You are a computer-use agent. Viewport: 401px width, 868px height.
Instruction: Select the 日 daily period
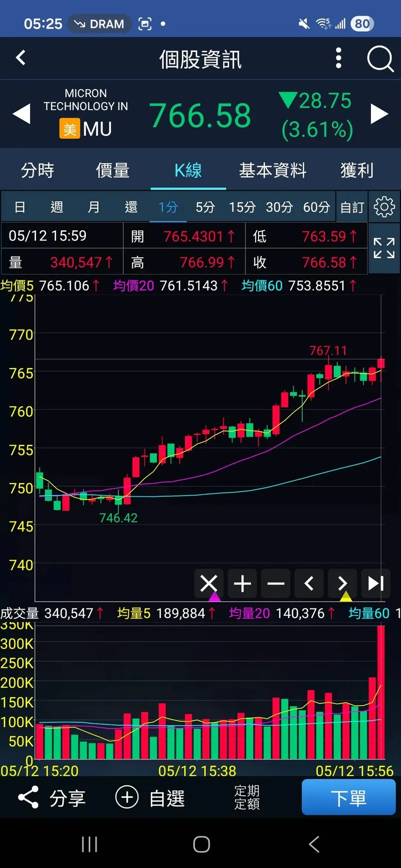click(20, 207)
